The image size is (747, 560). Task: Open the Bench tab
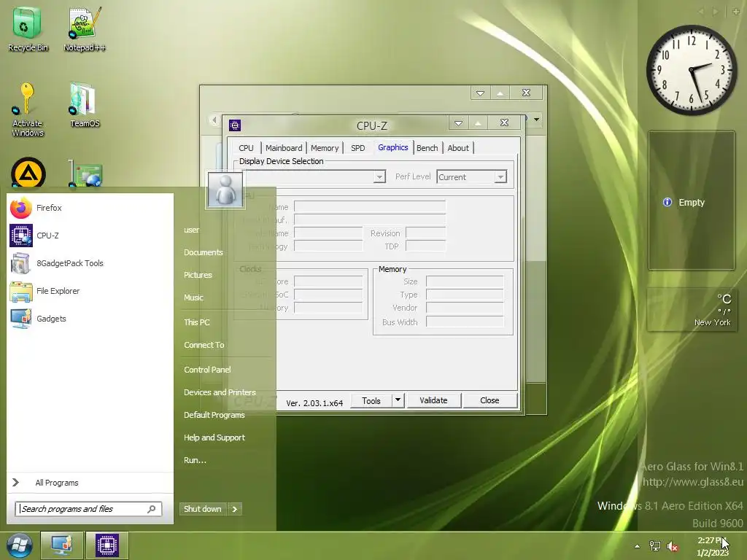[427, 148]
